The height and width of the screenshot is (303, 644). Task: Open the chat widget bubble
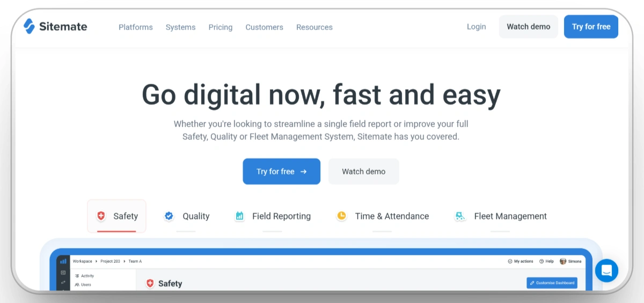(606, 270)
